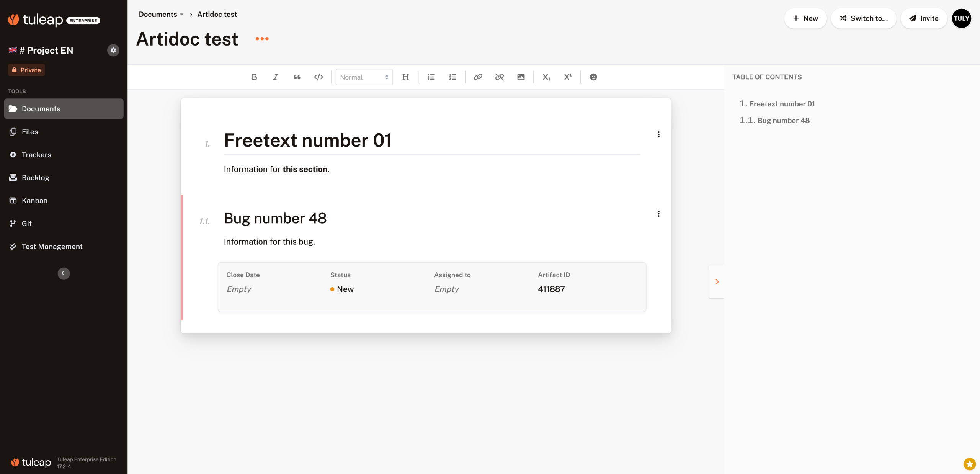This screenshot has height=474, width=980.
Task: Open the emoji picker
Action: (x=593, y=77)
